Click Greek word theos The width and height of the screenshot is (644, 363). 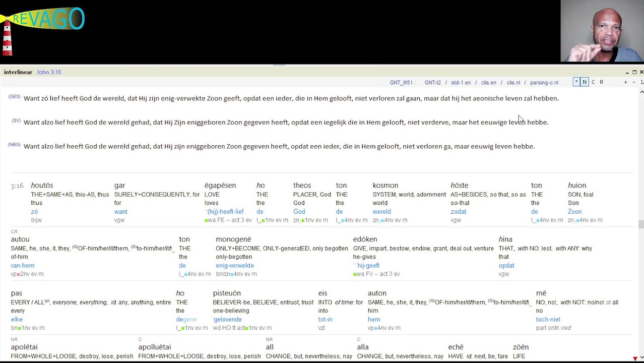pyautogui.click(x=302, y=186)
